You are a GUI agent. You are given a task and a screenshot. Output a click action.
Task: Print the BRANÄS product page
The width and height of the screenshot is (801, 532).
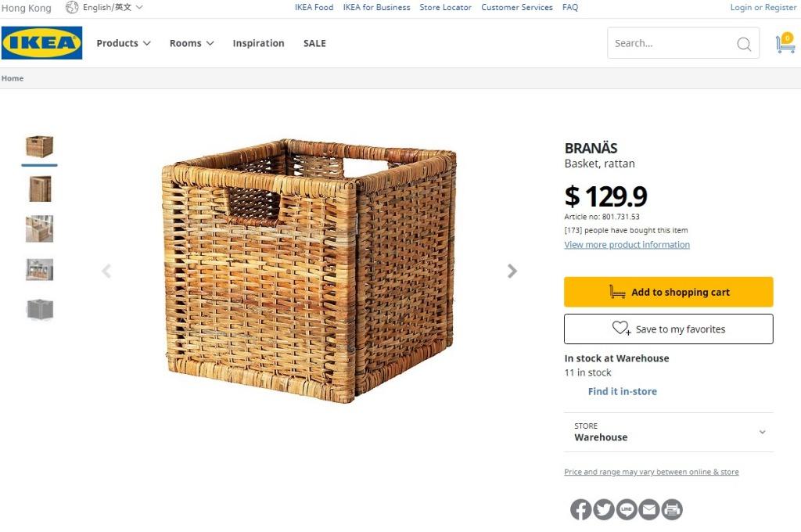pos(671,509)
